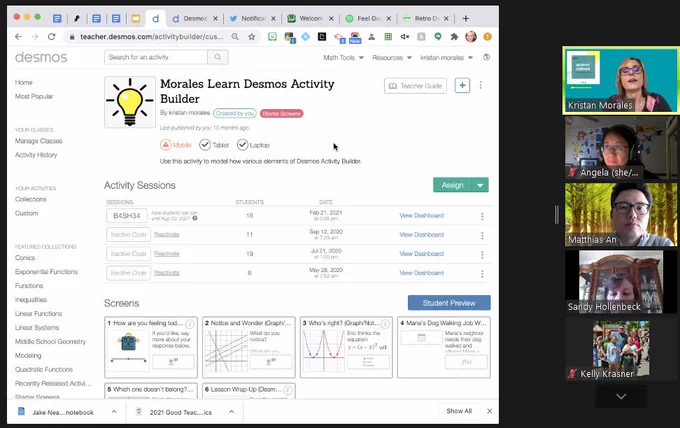Image resolution: width=680 pixels, height=428 pixels.
Task: Click the Laptop checkmark icon
Action: [x=242, y=145]
